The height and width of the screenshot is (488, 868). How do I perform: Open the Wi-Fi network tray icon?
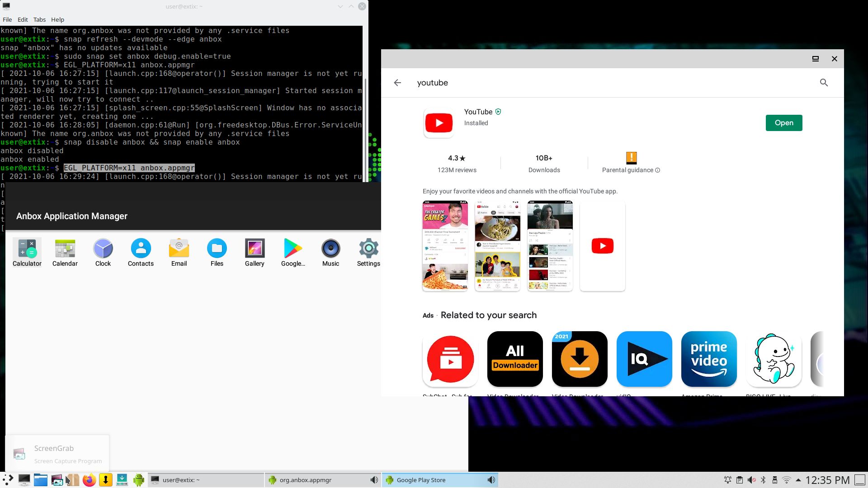[x=787, y=480]
